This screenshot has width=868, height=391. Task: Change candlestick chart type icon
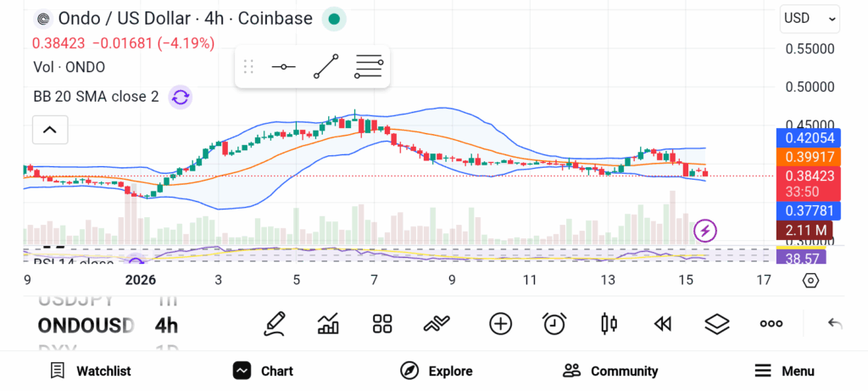609,323
